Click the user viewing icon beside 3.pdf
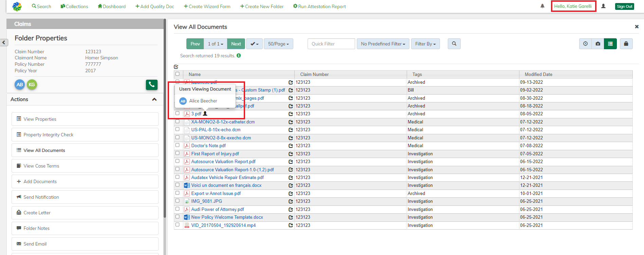The width and height of the screenshot is (644, 255). (x=205, y=114)
